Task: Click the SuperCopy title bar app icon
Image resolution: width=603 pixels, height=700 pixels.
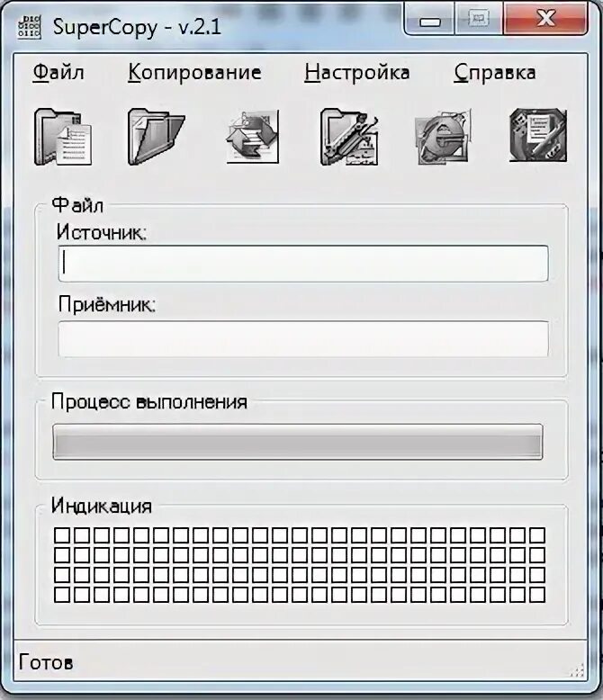Action: [29, 27]
